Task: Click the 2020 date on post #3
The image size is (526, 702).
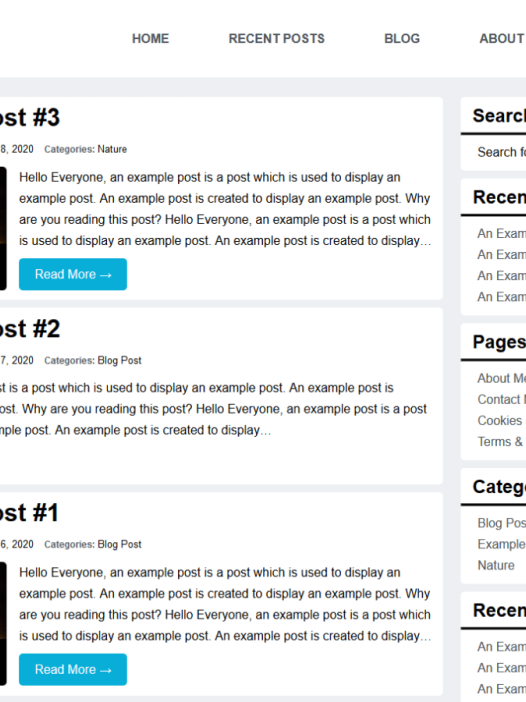Action: coord(17,149)
